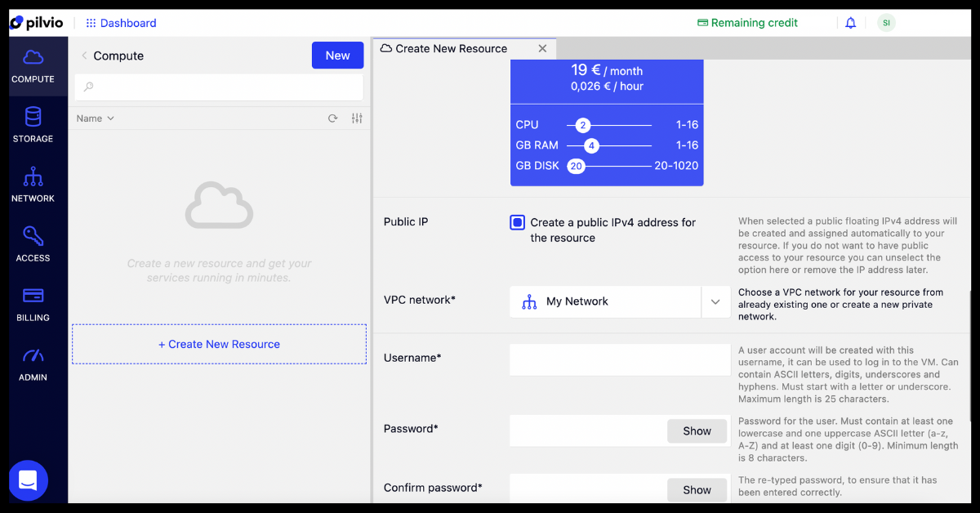Open the Storage section icon

coord(33,118)
